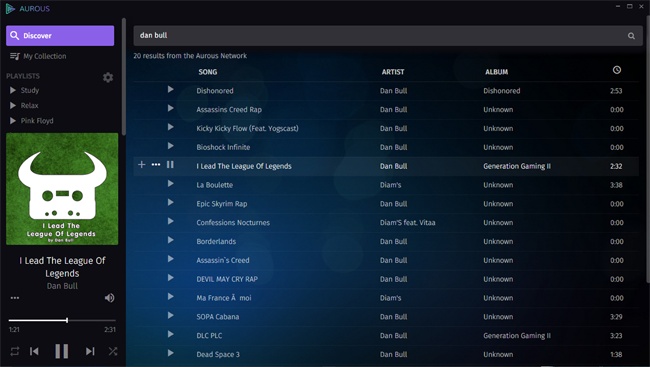Screen dimensions: 650x367
Task: Open My Collection
Action: click(38, 56)
